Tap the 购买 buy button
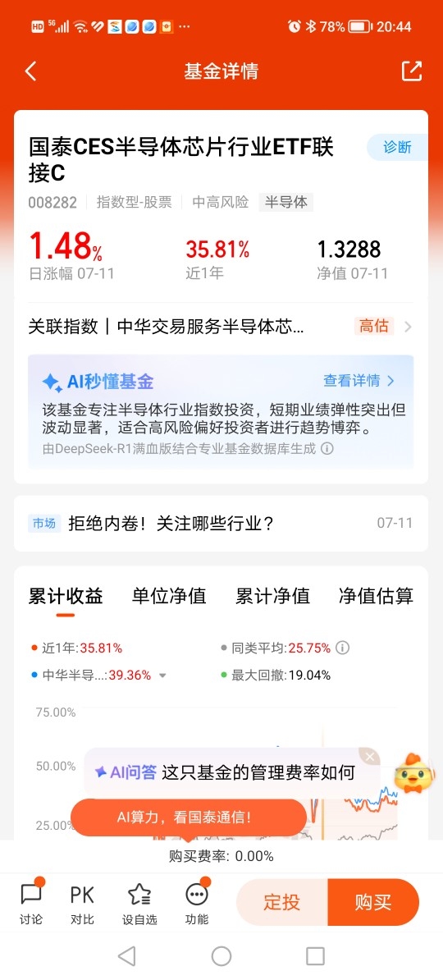This screenshot has width=443, height=980. pos(373,903)
